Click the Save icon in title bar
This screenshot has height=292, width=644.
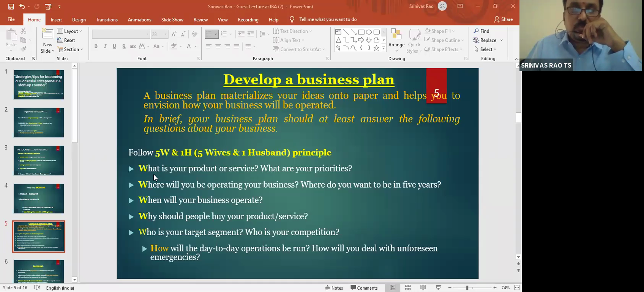coord(11,6)
